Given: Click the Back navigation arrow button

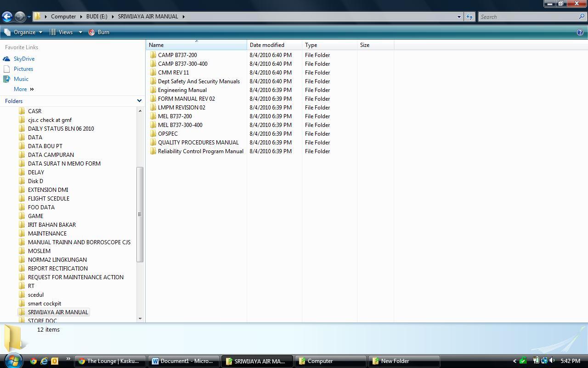Looking at the screenshot, I should 7,17.
